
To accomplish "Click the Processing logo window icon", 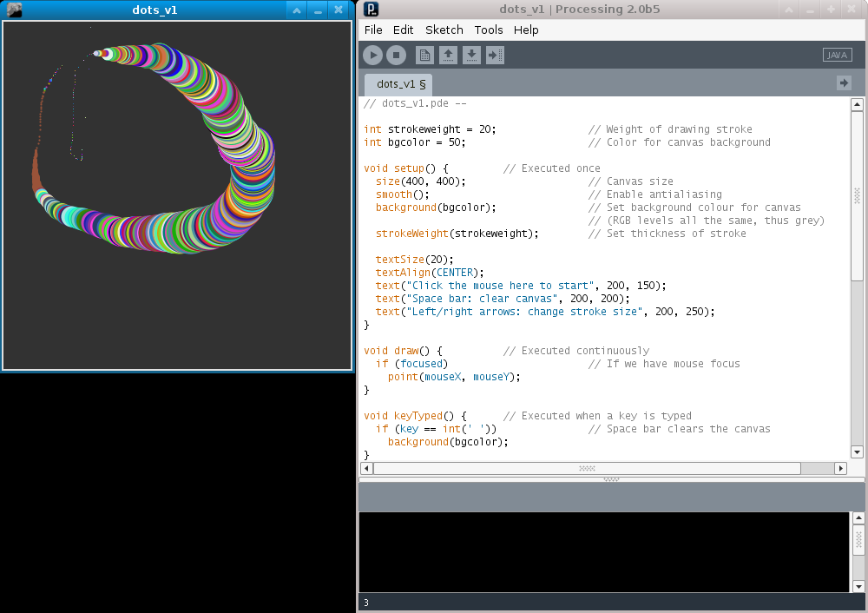I will click(372, 10).
